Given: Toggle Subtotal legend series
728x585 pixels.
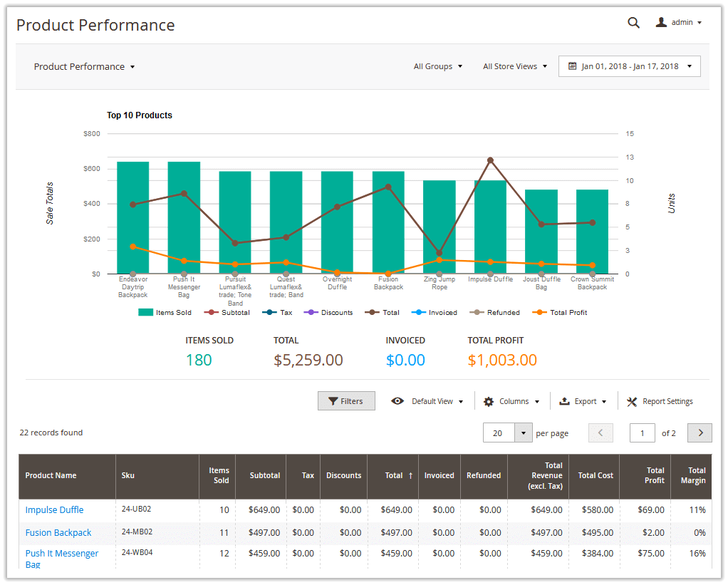Looking at the screenshot, I should [227, 313].
